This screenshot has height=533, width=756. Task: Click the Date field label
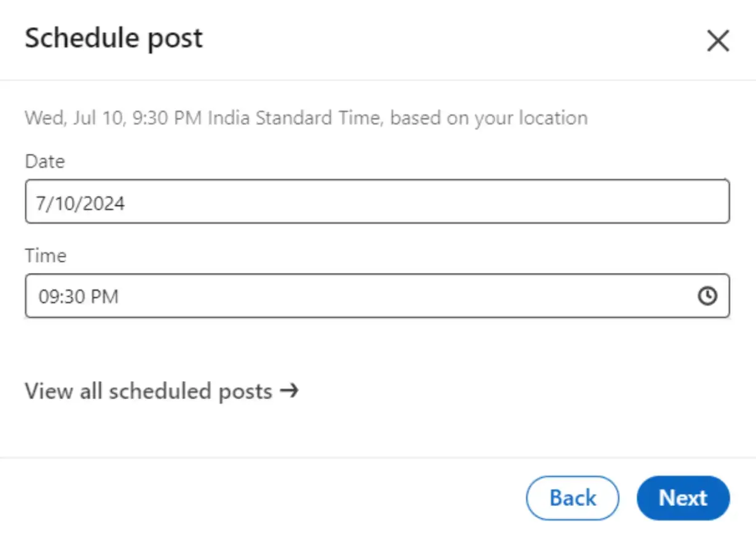(44, 161)
